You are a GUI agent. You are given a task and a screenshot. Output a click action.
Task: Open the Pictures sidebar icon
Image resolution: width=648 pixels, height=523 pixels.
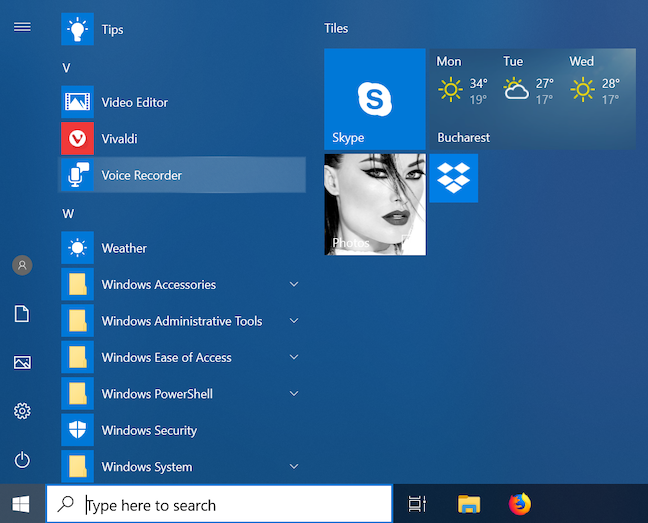22,362
